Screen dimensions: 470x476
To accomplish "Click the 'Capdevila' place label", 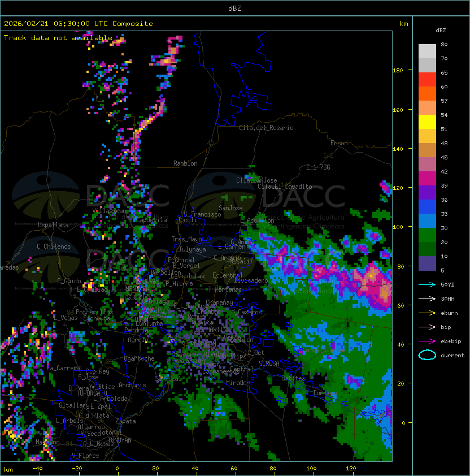I will (x=152, y=220).
